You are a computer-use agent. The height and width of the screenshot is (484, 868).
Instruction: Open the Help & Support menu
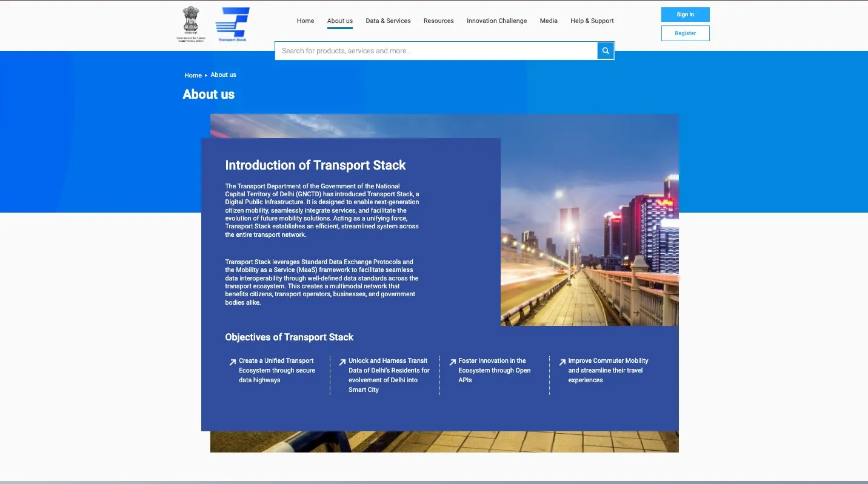tap(592, 21)
